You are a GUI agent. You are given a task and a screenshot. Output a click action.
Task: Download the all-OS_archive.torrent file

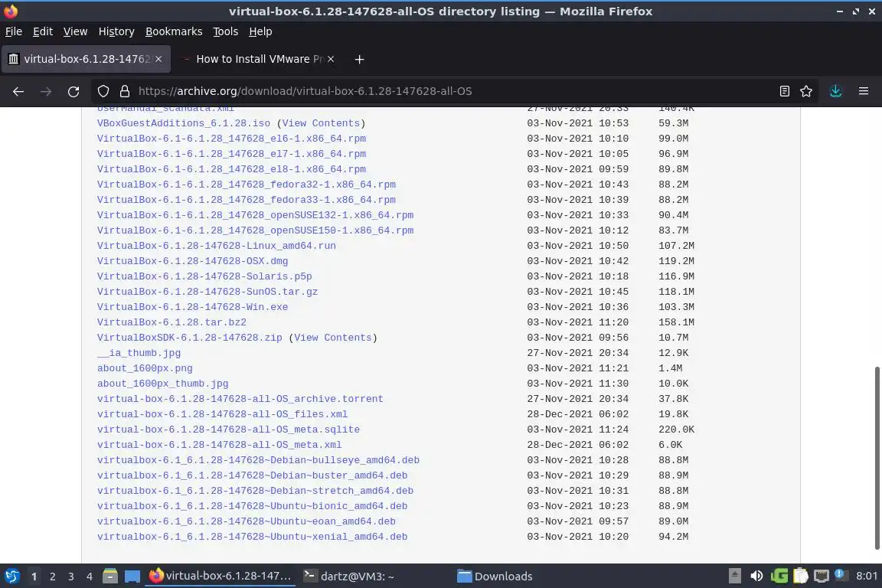(240, 399)
